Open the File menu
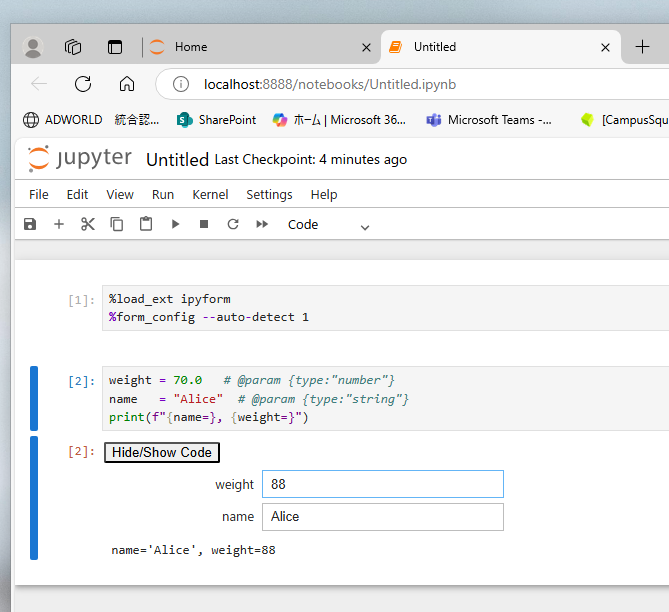This screenshot has width=669, height=612. [39, 195]
